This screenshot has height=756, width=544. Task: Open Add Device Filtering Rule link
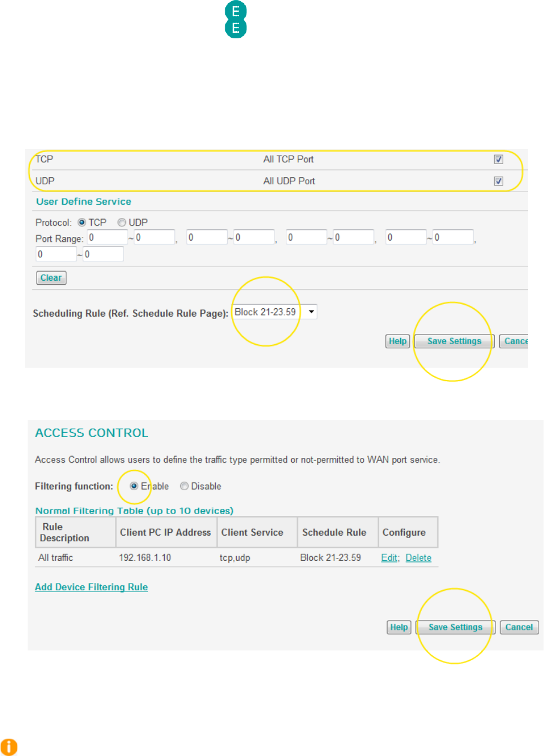(x=92, y=587)
